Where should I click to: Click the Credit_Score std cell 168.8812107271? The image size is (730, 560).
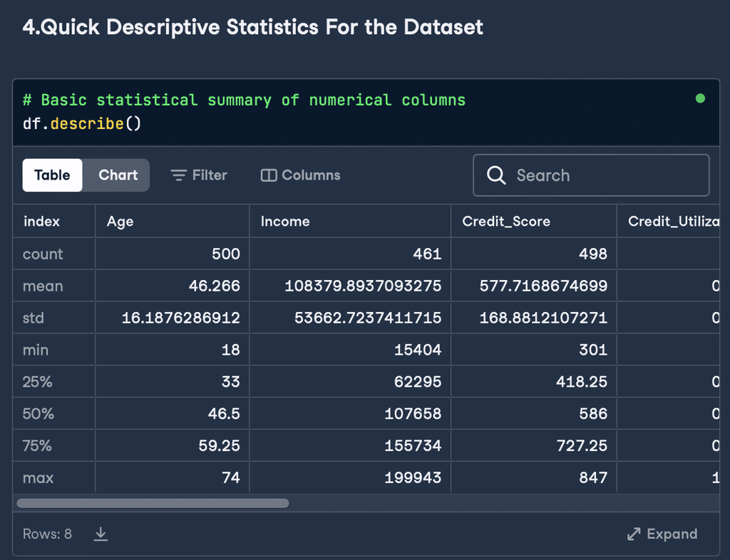pos(533,318)
